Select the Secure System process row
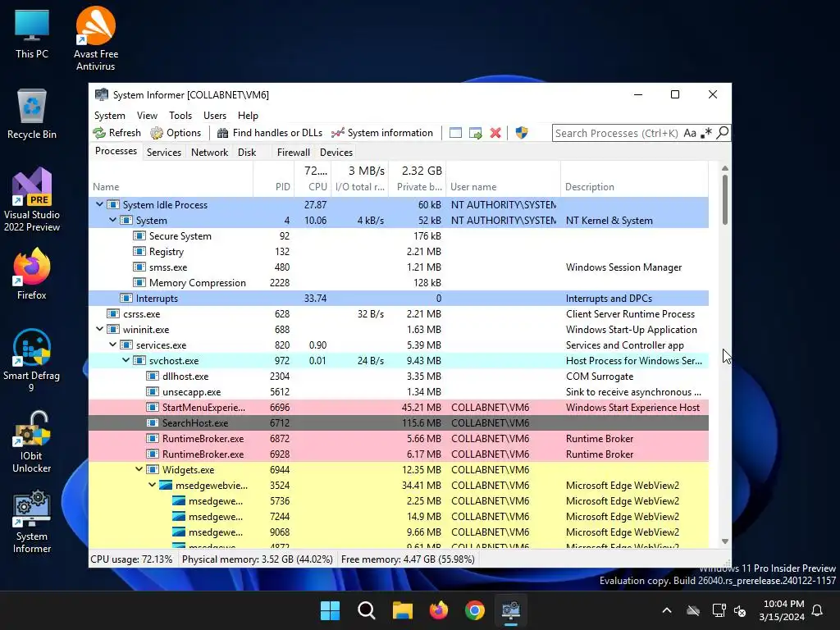840x630 pixels. point(399,235)
